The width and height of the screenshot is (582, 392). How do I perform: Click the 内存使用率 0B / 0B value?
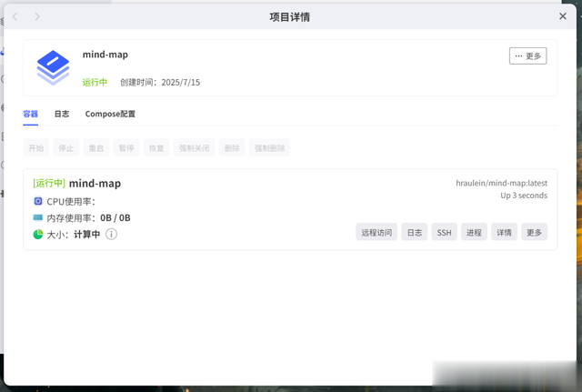click(115, 217)
